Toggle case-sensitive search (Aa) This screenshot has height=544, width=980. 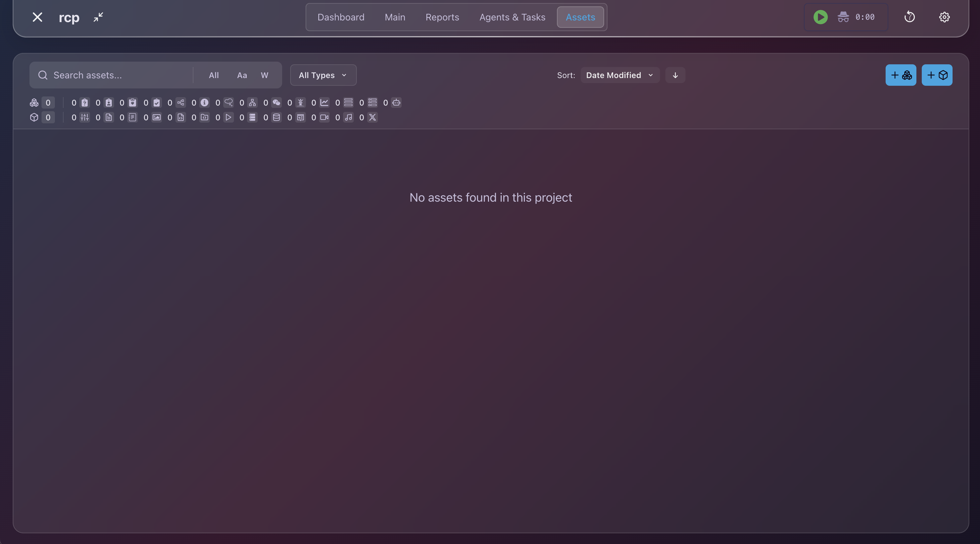tap(242, 75)
